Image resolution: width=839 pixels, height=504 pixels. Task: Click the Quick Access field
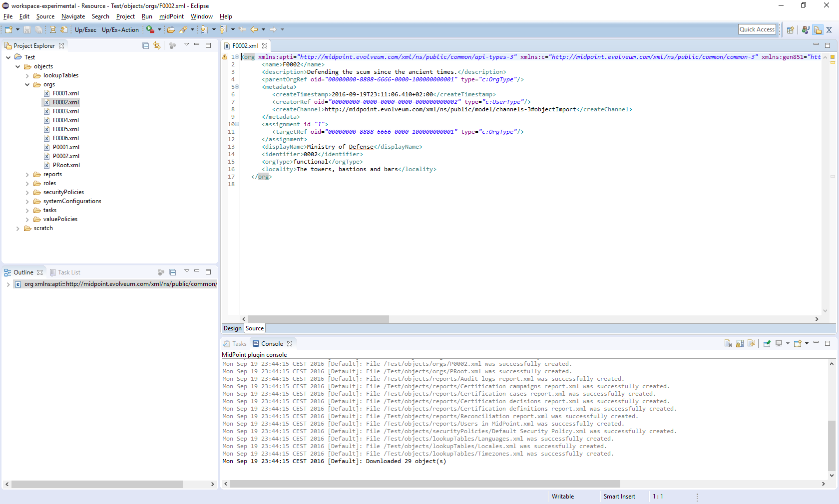click(757, 29)
